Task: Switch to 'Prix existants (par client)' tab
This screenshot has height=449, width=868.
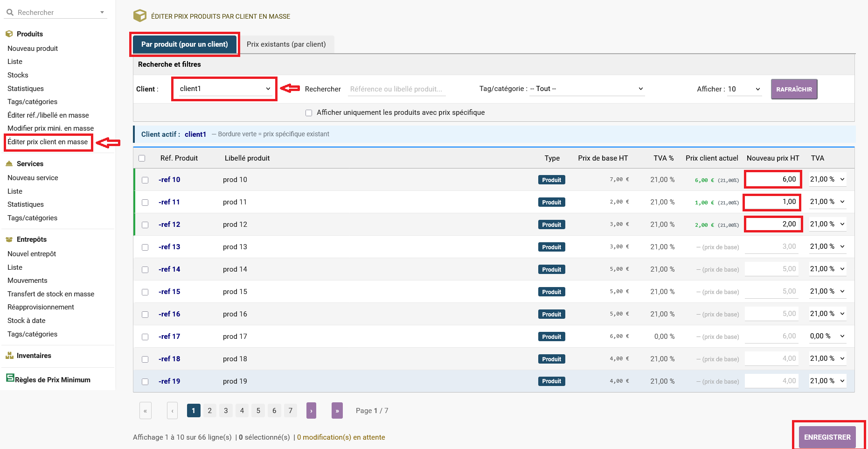Action: tap(286, 44)
